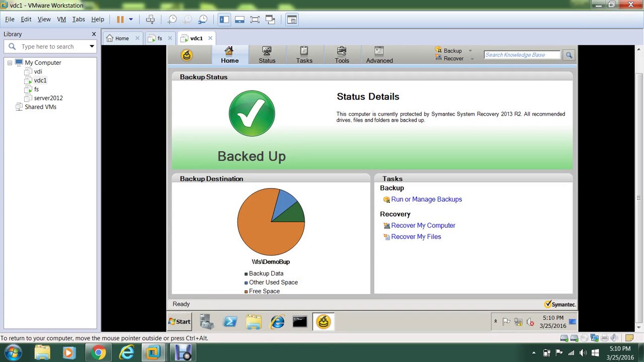644x362 pixels.
Task: Click the Search Knowledge Base field
Action: 522,55
